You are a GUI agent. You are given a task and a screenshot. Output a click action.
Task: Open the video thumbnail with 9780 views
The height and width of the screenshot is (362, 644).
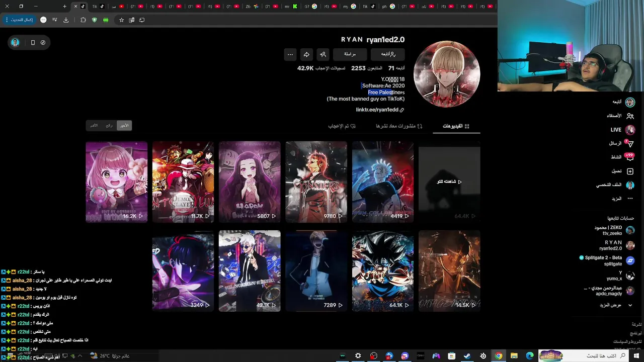point(316,182)
